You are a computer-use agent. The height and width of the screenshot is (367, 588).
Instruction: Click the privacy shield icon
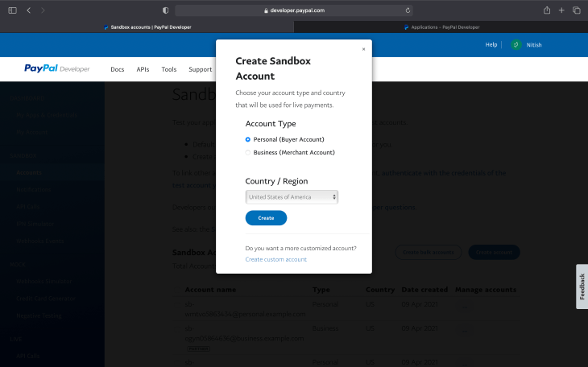(165, 10)
